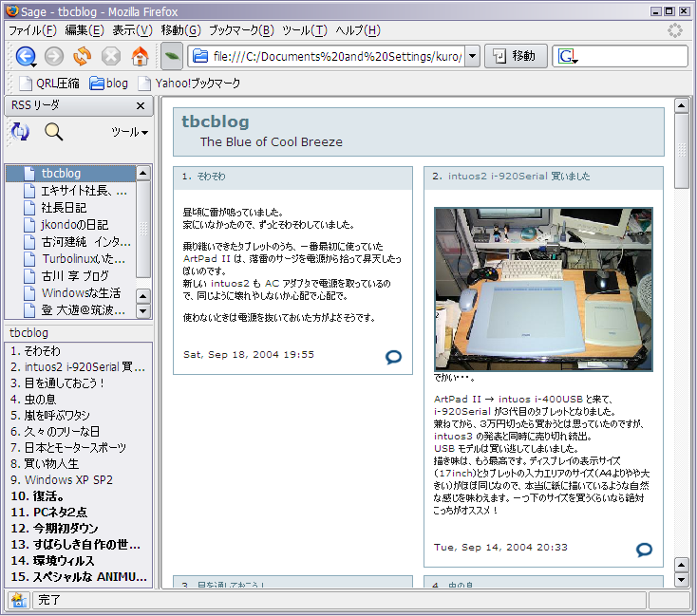This screenshot has width=697, height=616.
Task: Select the Turbolinux feed
Action: [x=70, y=259]
